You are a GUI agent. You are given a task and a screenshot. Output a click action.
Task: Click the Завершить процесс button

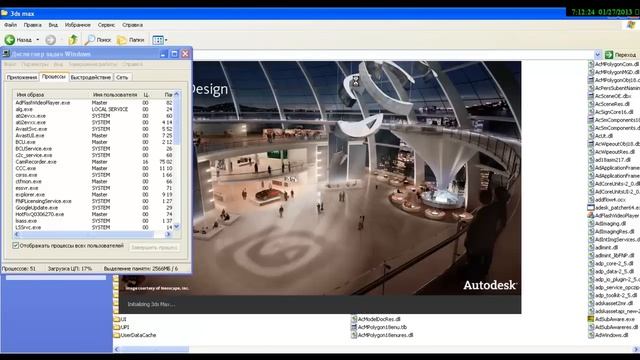pyautogui.click(x=154, y=247)
